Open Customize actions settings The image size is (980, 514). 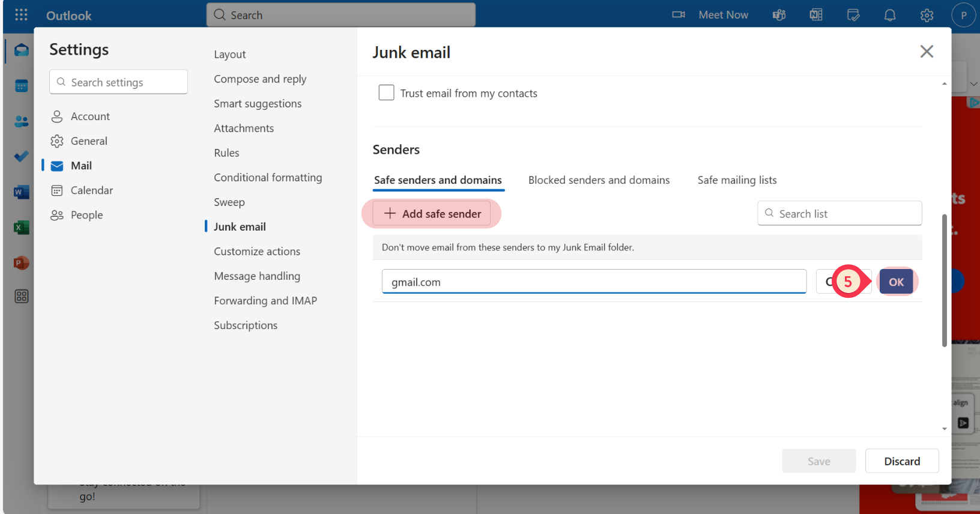tap(257, 251)
